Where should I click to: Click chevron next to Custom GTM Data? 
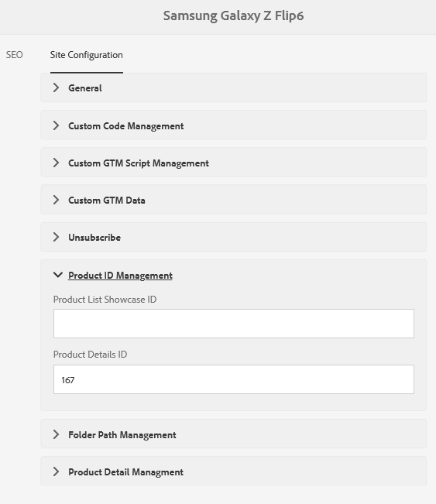point(56,200)
